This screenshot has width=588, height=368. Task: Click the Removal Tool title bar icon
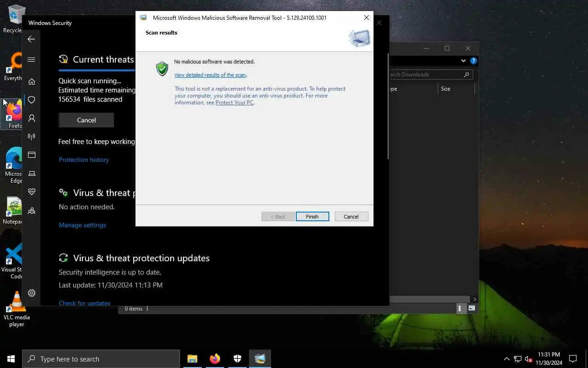(143, 18)
